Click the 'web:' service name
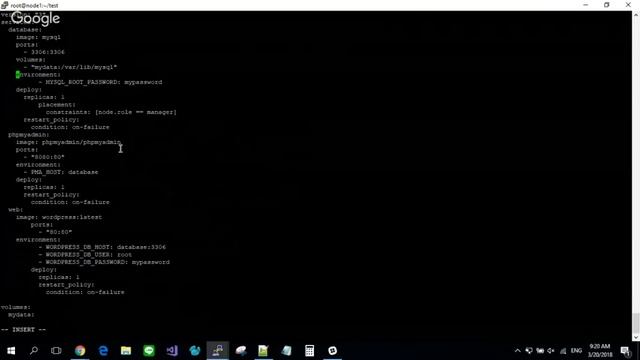 pyautogui.click(x=16, y=209)
